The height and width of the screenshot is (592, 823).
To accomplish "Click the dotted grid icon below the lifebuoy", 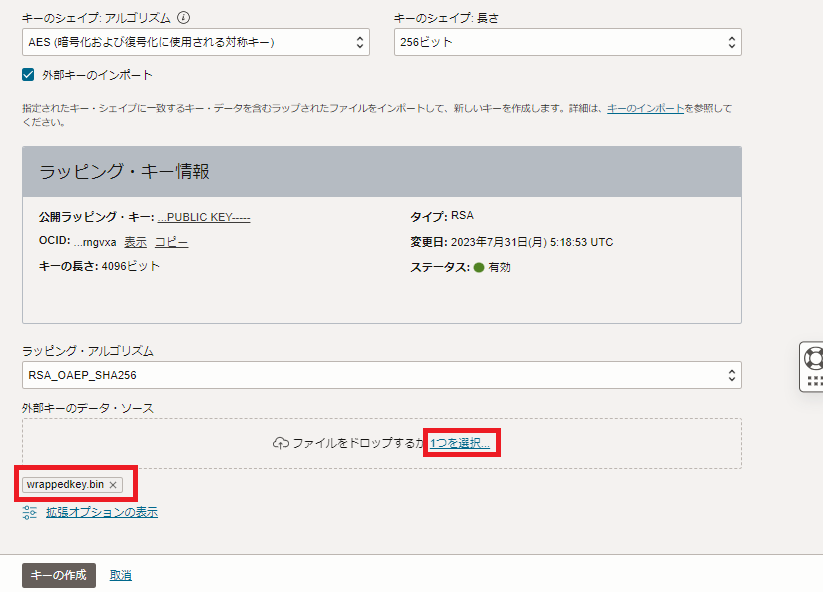I will pos(814,381).
